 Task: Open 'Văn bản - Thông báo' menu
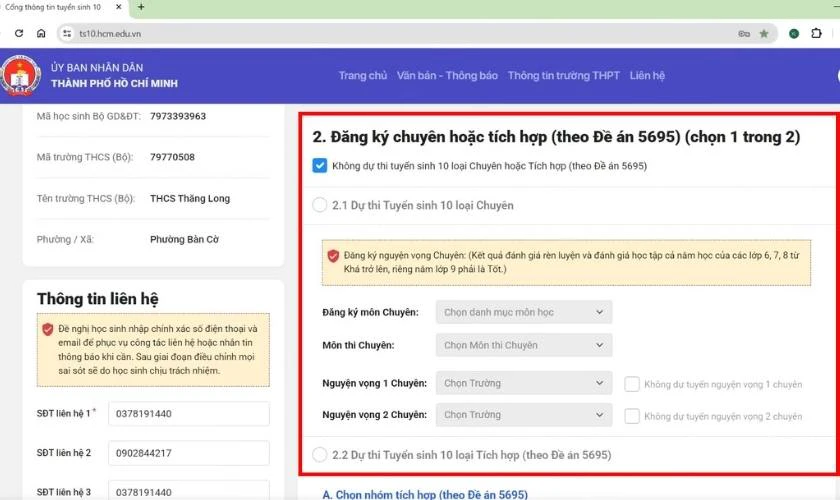point(447,76)
